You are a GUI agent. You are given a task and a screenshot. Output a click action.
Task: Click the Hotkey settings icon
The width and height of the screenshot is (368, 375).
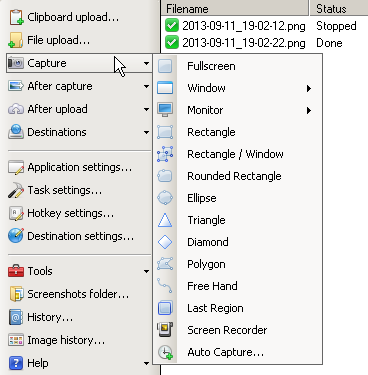coord(16,213)
